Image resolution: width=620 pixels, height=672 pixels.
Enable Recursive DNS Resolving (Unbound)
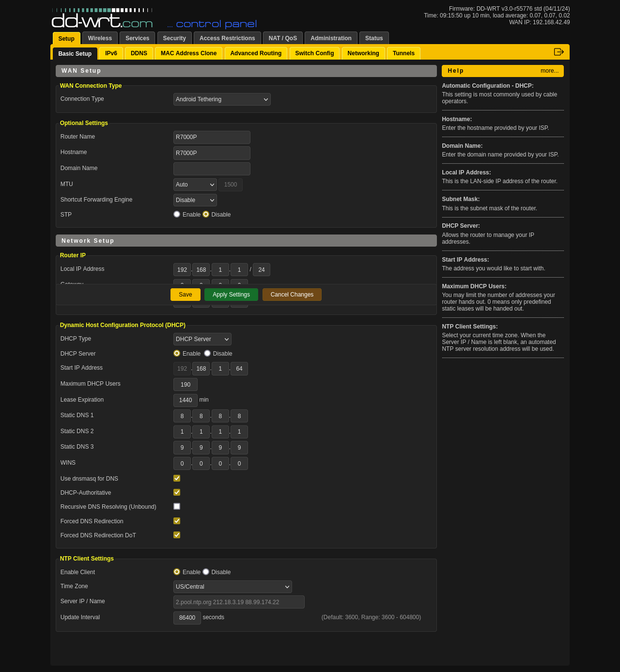[177, 506]
